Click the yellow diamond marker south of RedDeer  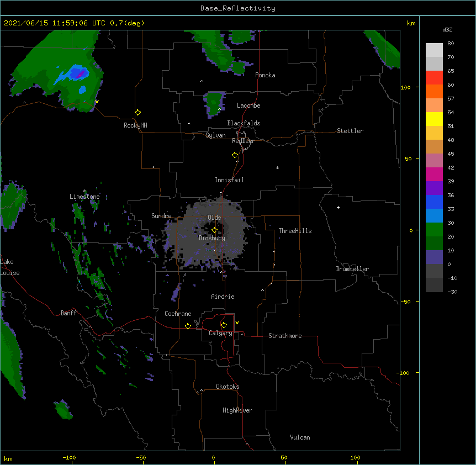coord(235,155)
